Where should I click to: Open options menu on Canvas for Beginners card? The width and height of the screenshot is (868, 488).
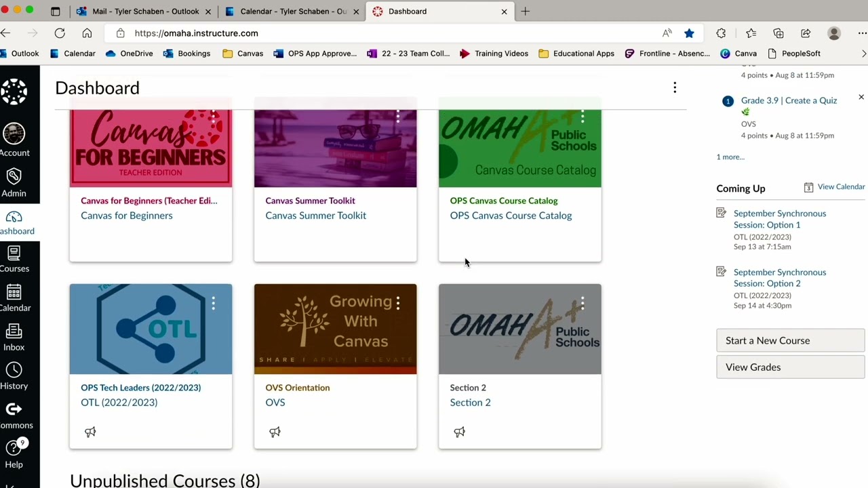[x=214, y=117]
